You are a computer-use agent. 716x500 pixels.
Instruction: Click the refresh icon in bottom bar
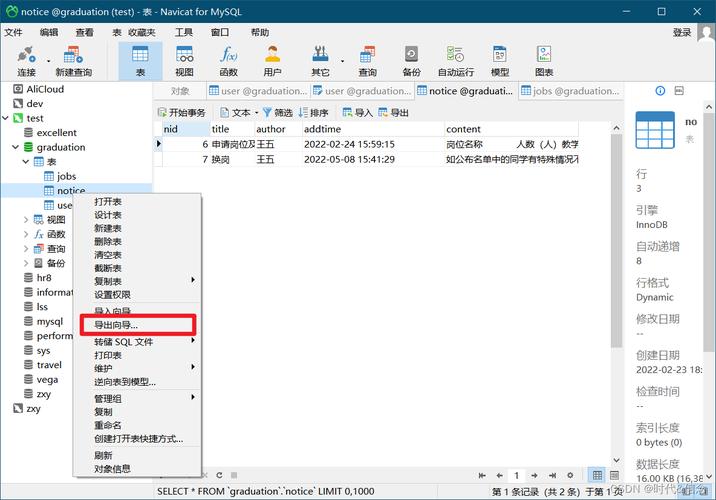click(x=219, y=475)
